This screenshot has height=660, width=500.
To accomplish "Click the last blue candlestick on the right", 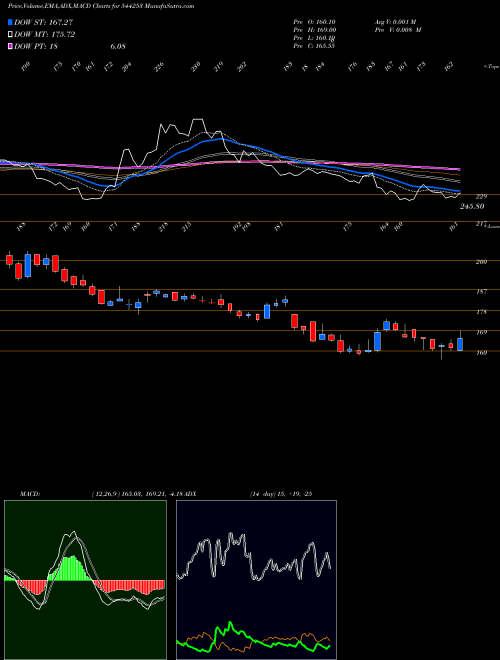I will pos(460,344).
